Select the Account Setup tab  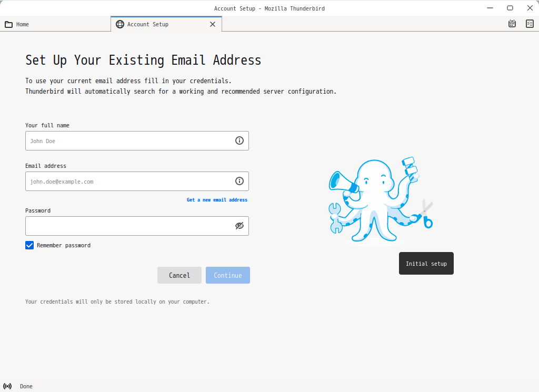tap(166, 24)
